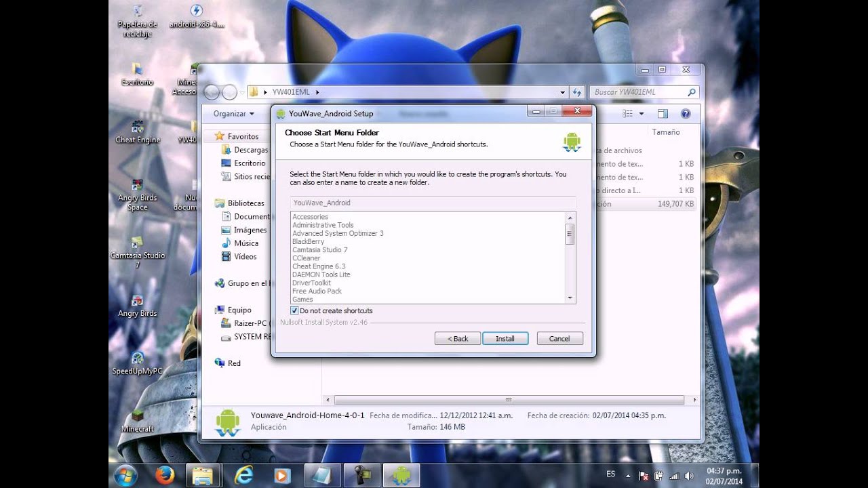Click the folder list scroll down arrow
Screen dimensions: 868x488
coord(570,298)
